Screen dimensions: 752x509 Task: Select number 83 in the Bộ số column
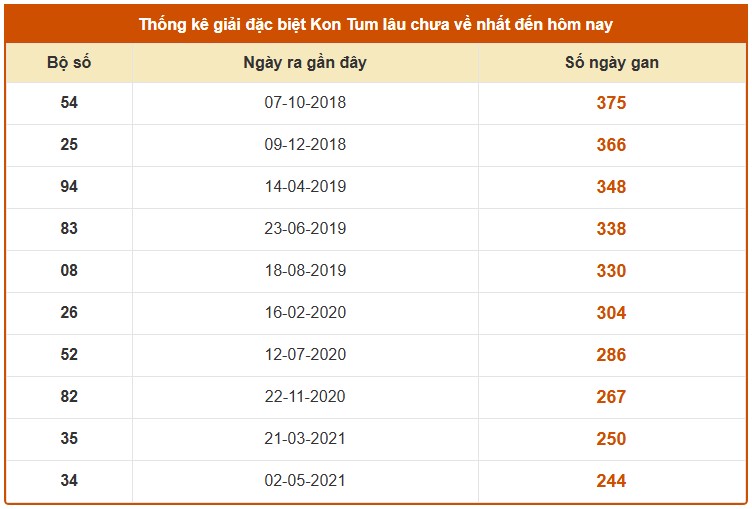[69, 229]
